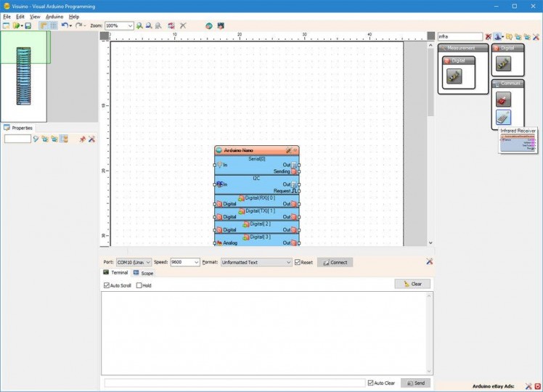Click the Zoom In magnifier icon
This screenshot has height=392, width=543.
pyautogui.click(x=139, y=25)
